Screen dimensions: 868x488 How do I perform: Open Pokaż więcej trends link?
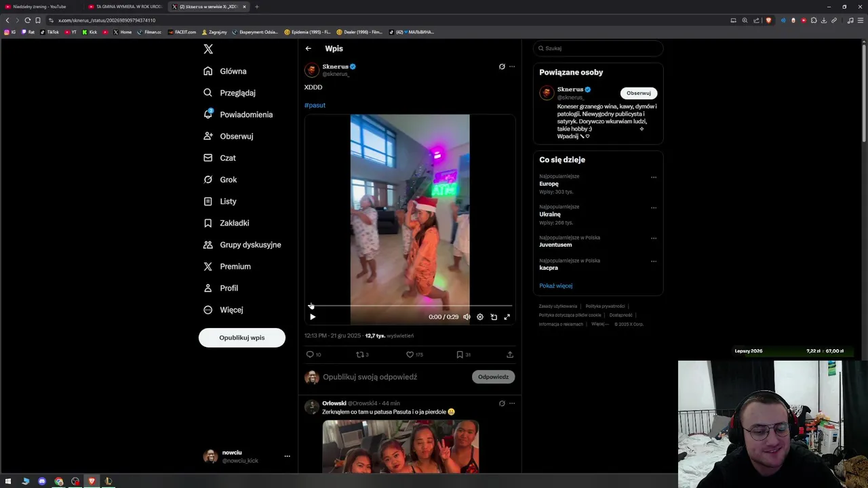pyautogui.click(x=556, y=286)
